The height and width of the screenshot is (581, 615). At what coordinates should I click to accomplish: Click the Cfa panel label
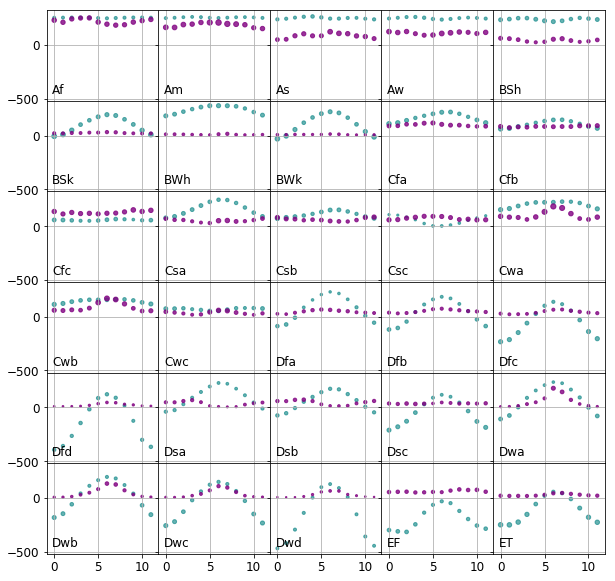click(x=397, y=181)
